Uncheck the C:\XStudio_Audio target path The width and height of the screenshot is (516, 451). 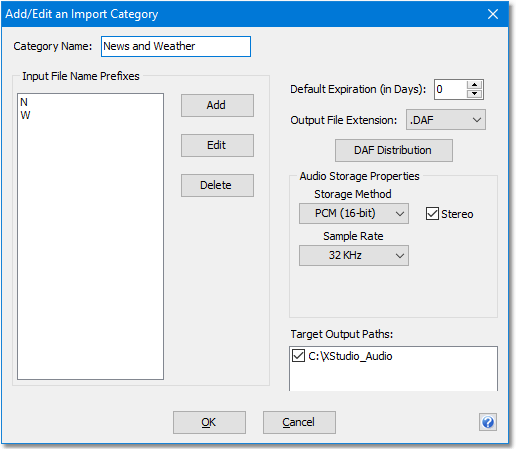pyautogui.click(x=298, y=356)
